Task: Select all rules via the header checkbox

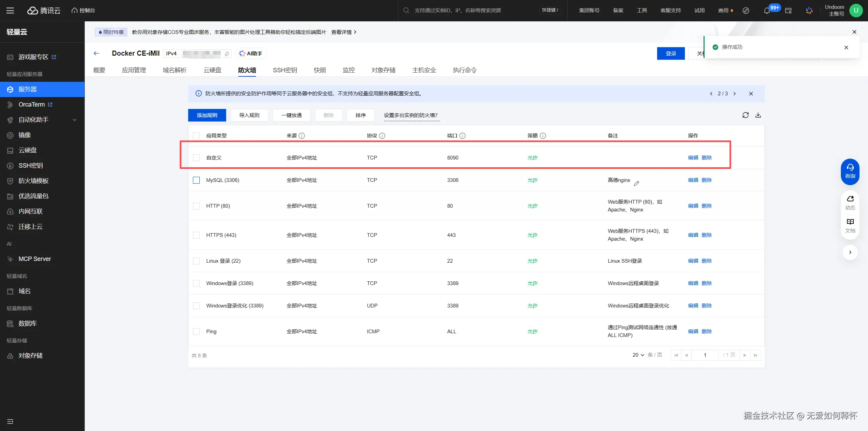Action: click(x=196, y=136)
